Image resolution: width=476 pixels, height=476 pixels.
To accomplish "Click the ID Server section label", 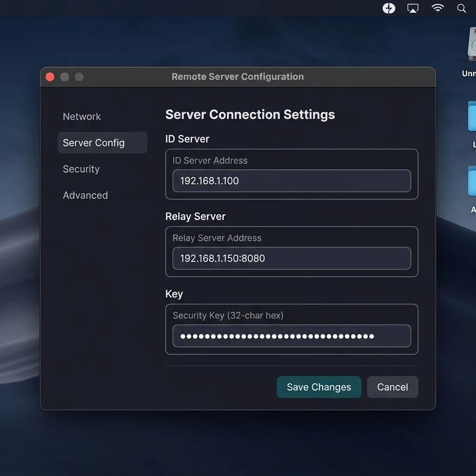I will pos(187,139).
